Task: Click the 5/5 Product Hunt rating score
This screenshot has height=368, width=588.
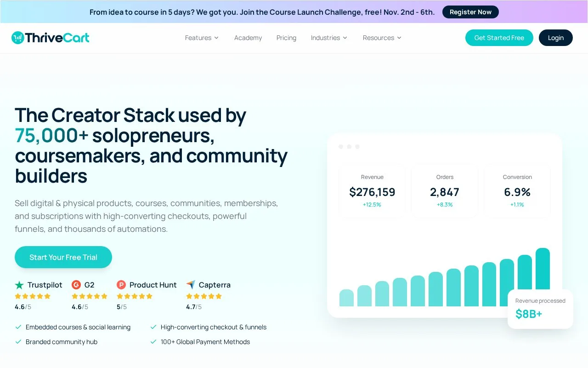Action: click(x=122, y=307)
